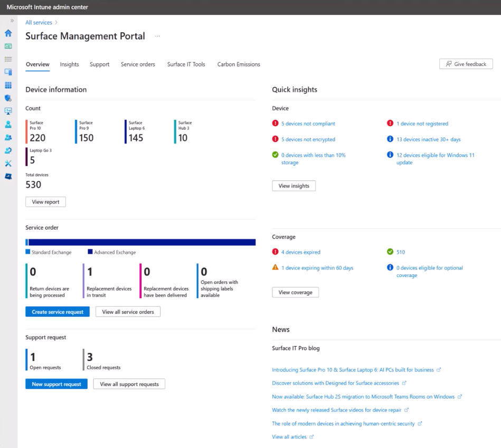Select the All services list icon
501x448 pixels.
tap(7, 59)
